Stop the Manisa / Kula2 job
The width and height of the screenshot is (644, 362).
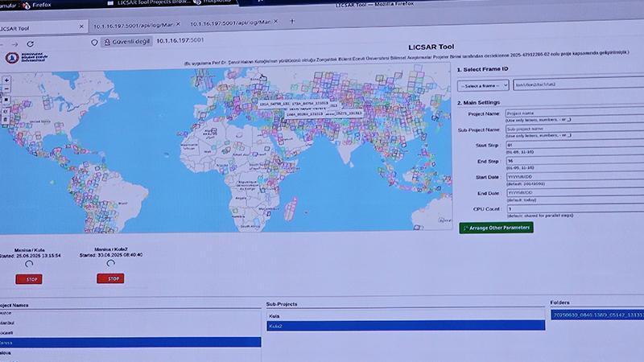point(110,278)
